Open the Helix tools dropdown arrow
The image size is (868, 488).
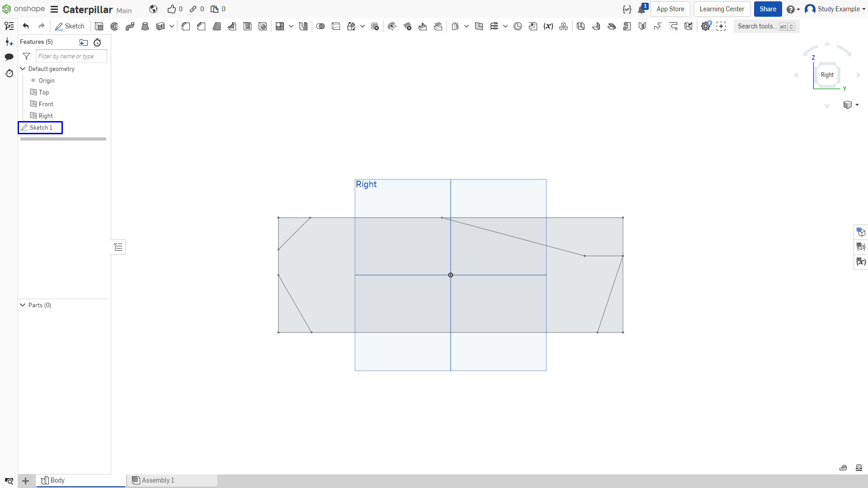pos(505,26)
